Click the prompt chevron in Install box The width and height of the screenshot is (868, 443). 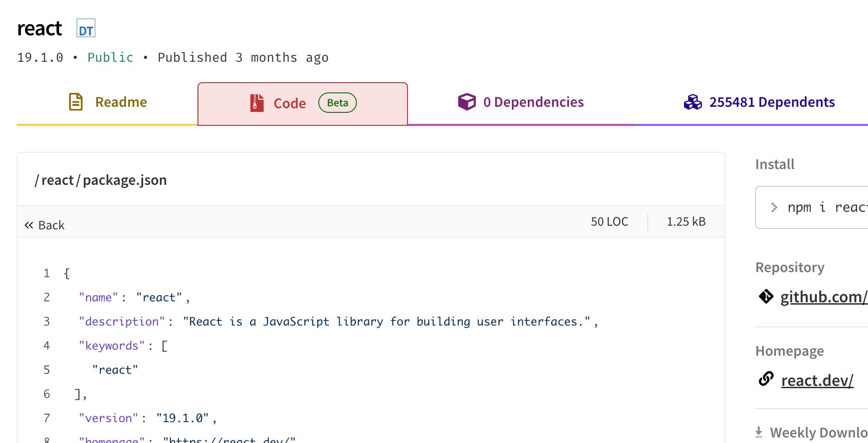tap(774, 208)
